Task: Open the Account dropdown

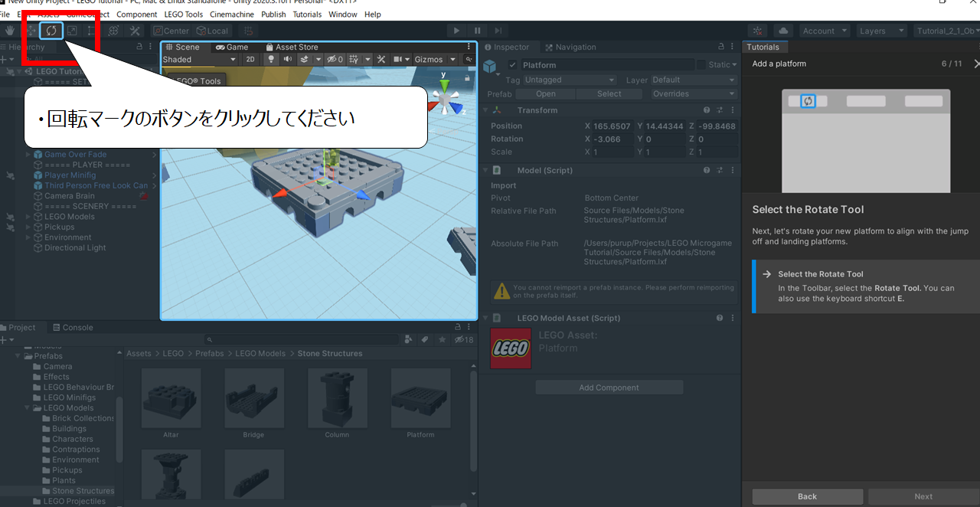Action: [x=825, y=31]
